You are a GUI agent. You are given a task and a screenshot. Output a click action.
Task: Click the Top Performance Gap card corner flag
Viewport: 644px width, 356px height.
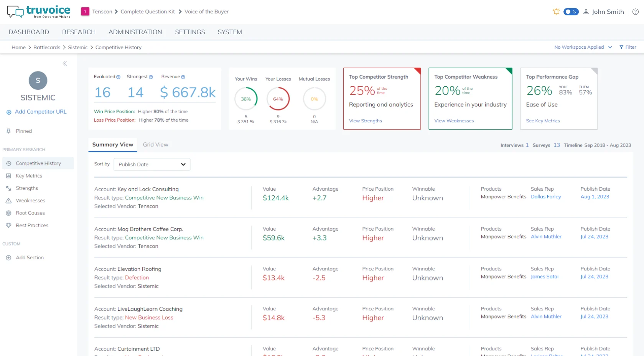click(595, 71)
